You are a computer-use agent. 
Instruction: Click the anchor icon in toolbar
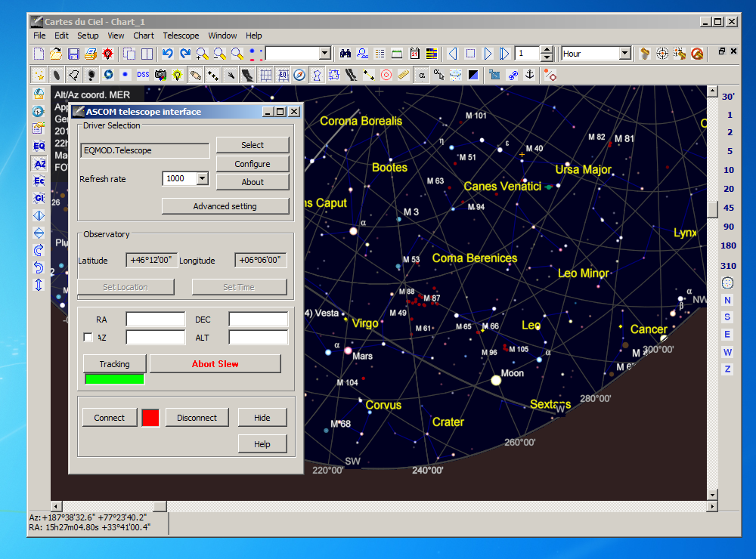click(x=530, y=75)
